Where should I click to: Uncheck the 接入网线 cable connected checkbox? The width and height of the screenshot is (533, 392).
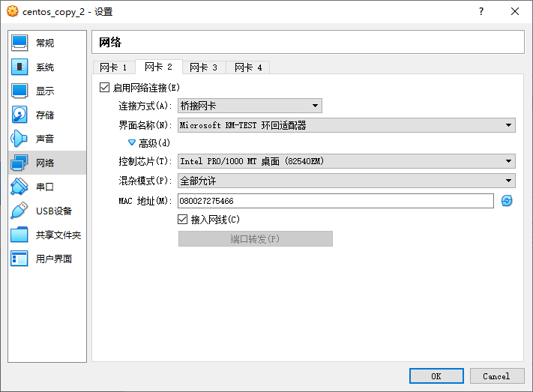182,220
